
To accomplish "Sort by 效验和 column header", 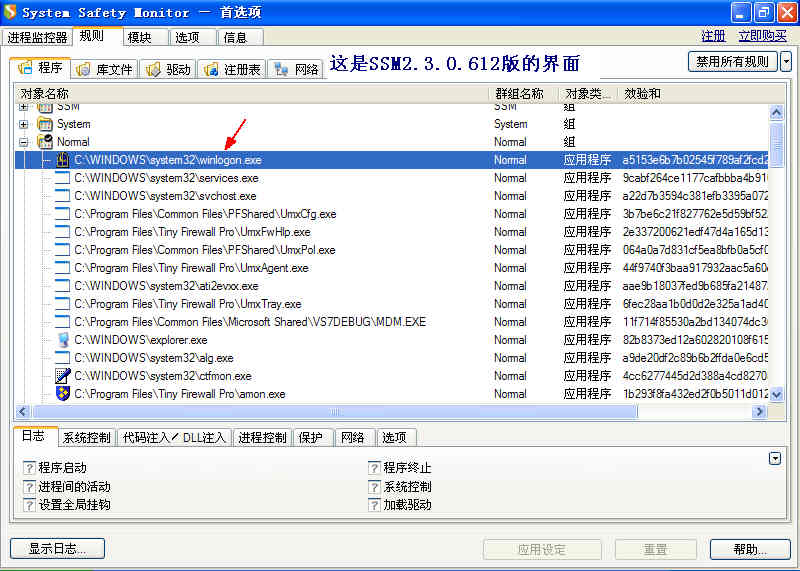I will 699,94.
